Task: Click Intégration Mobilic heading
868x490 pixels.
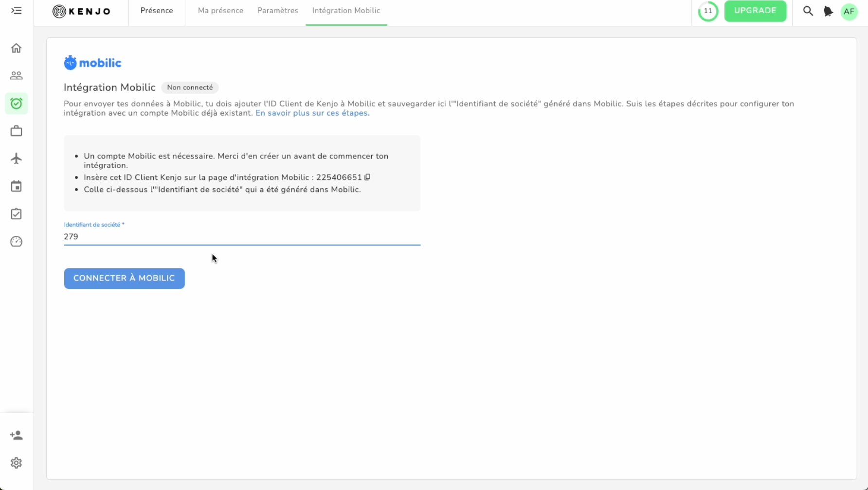Action: coord(109,87)
